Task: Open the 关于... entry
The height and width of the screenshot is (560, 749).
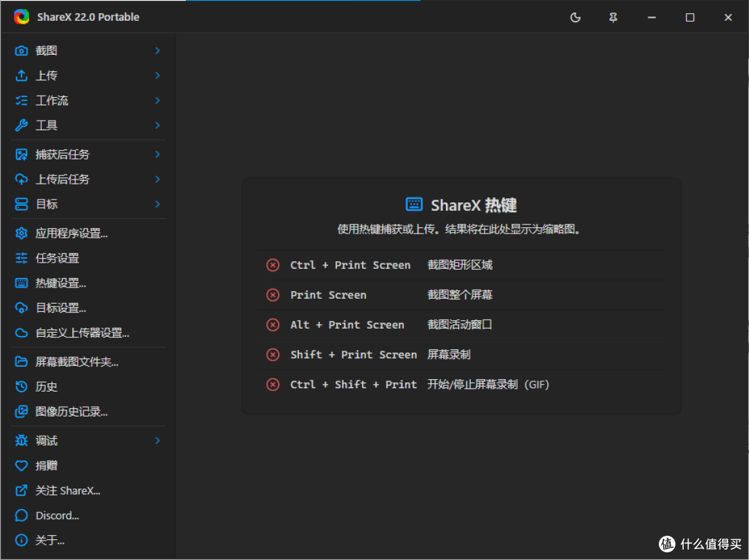Action: 88,540
